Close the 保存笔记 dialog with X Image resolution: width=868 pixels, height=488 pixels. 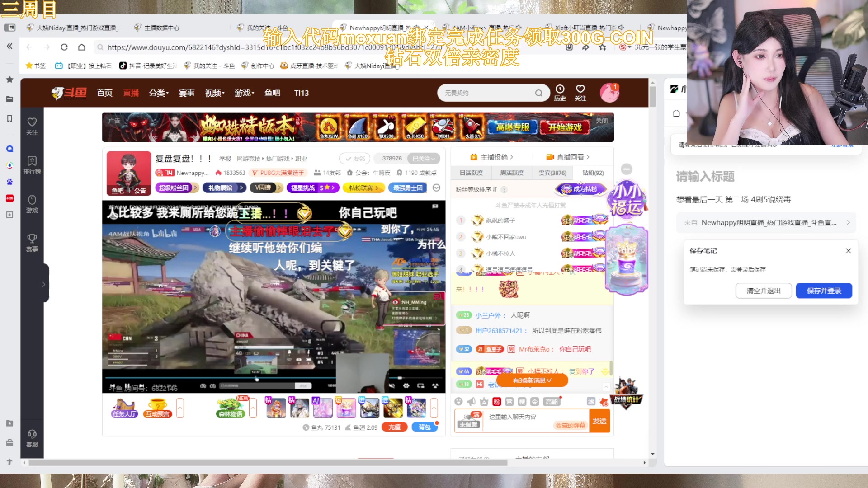click(848, 251)
